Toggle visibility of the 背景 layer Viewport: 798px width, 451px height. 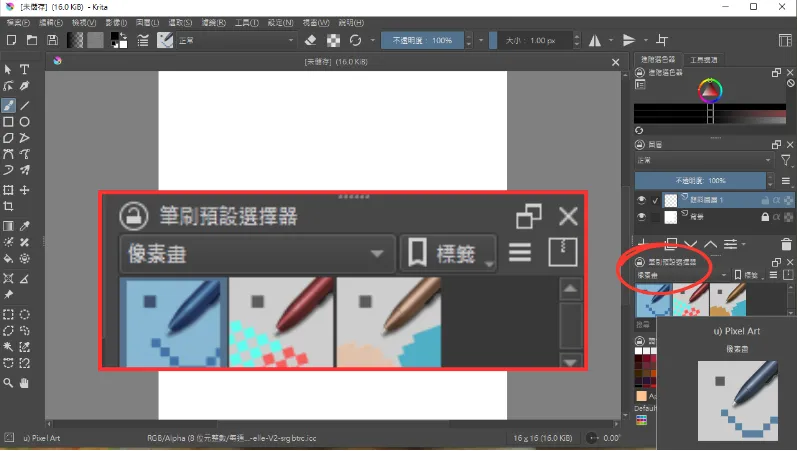[642, 217]
